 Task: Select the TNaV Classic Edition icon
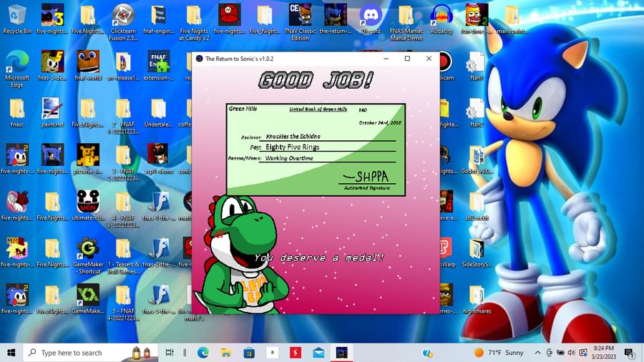coord(300,22)
